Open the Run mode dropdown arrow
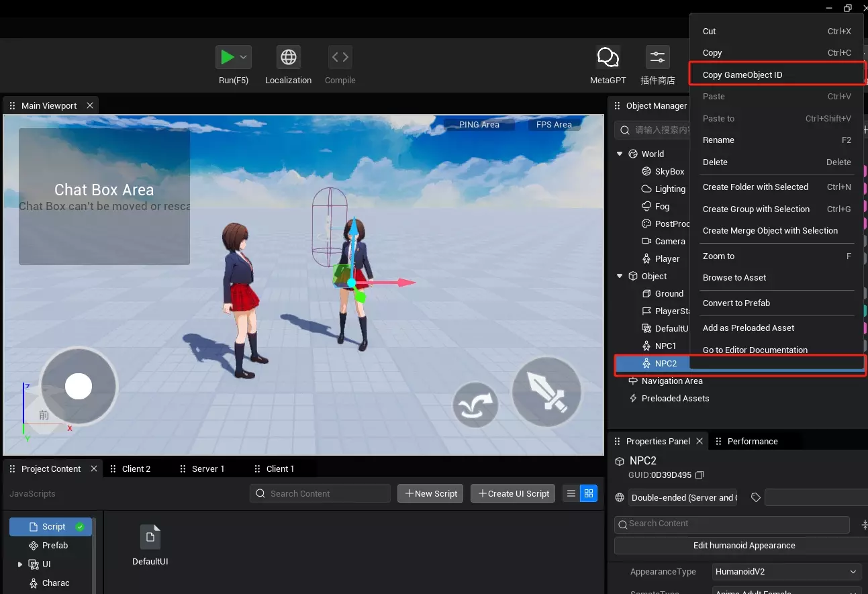 244,58
